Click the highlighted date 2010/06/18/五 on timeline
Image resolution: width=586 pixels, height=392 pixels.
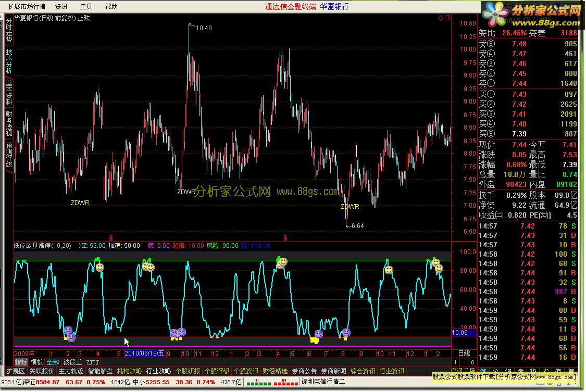pyautogui.click(x=144, y=353)
